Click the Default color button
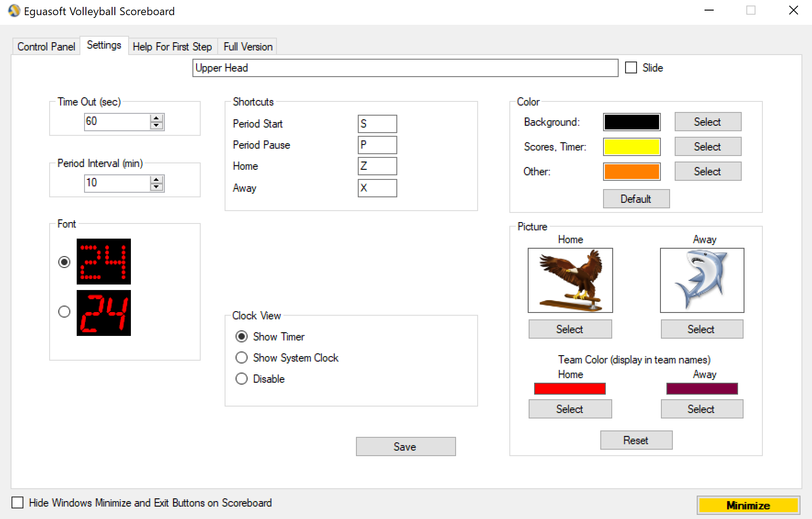 (636, 199)
